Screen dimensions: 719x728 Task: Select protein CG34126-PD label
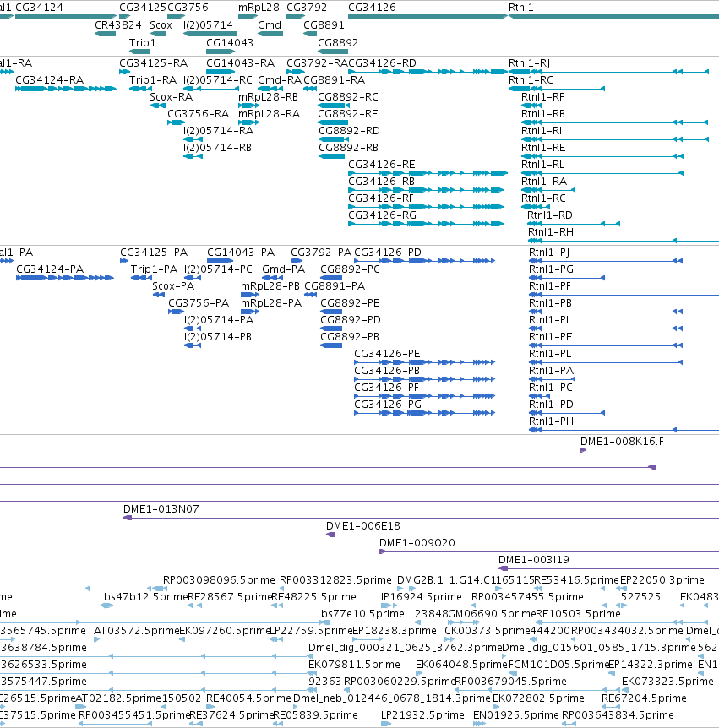[x=388, y=253]
